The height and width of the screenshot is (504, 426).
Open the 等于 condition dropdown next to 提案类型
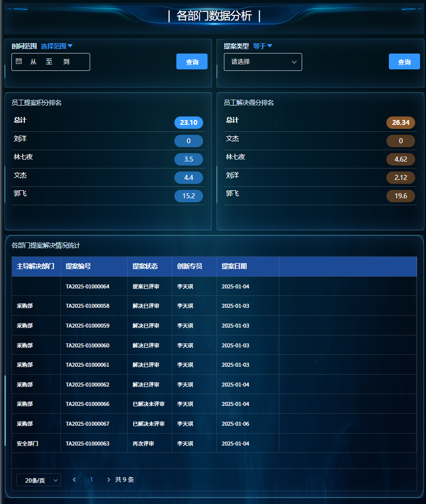point(263,46)
